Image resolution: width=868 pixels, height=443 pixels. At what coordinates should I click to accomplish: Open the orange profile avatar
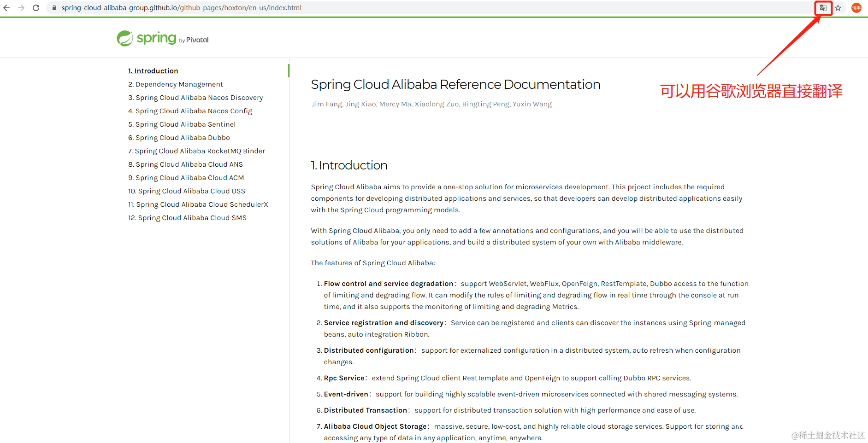[856, 8]
